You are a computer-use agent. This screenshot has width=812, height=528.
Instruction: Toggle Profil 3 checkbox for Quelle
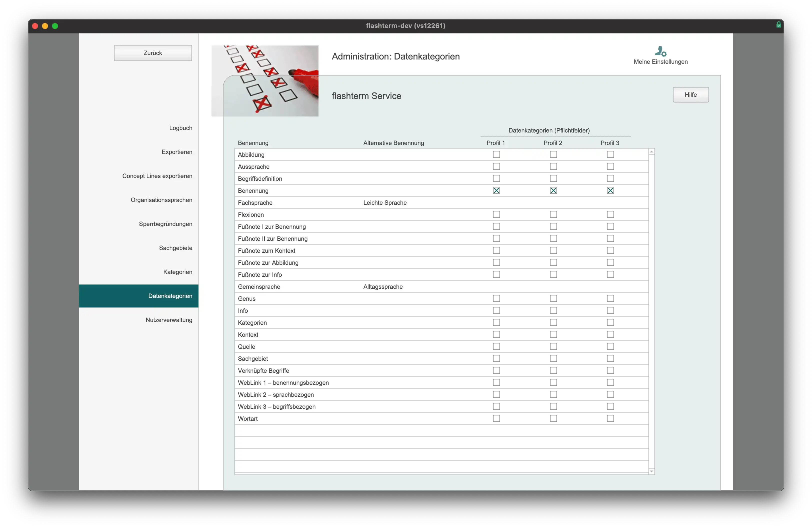[x=610, y=346]
